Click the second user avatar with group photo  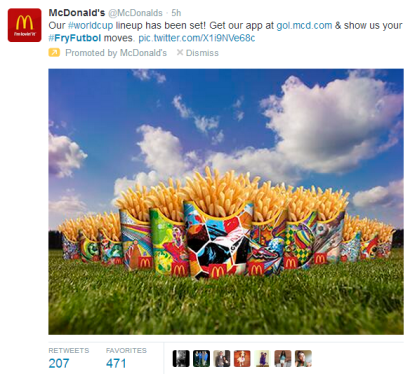(201, 359)
